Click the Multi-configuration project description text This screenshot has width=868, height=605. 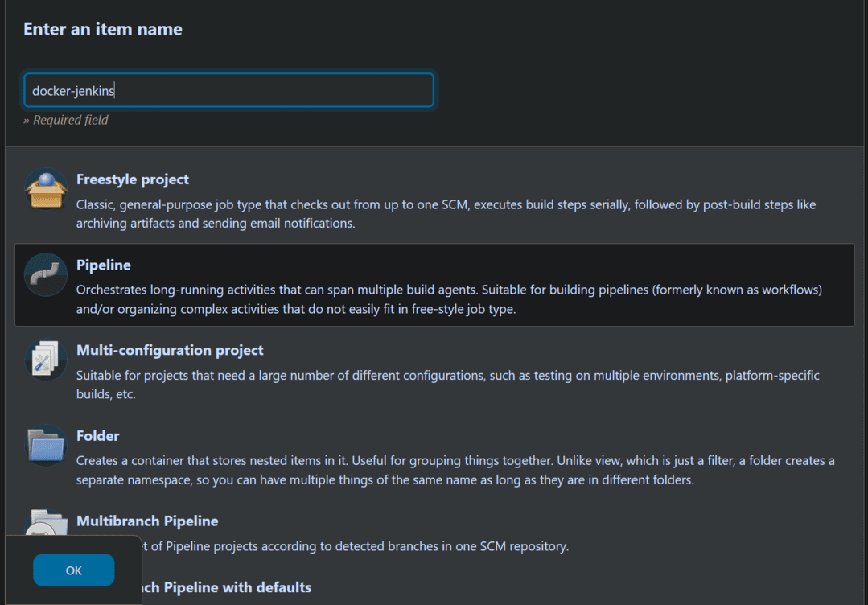447,384
